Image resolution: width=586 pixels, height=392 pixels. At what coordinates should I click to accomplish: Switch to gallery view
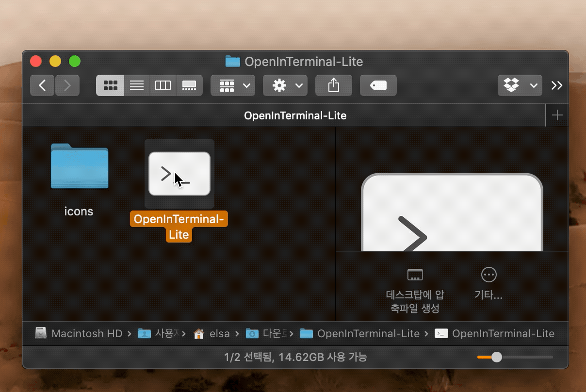point(189,86)
